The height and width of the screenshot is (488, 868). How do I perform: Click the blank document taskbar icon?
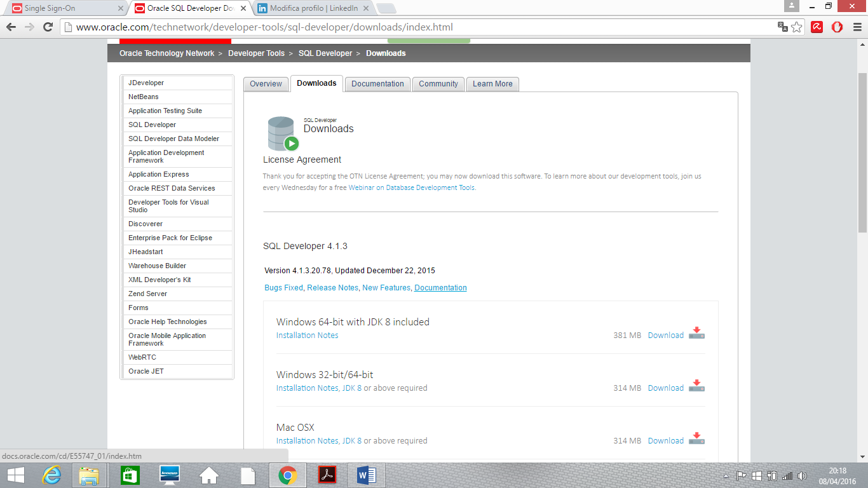coord(248,475)
